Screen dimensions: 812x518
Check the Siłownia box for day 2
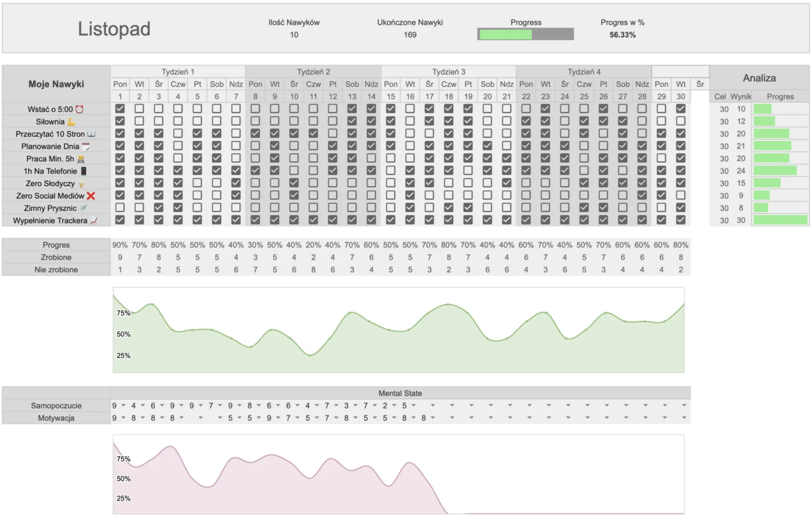tap(139, 121)
